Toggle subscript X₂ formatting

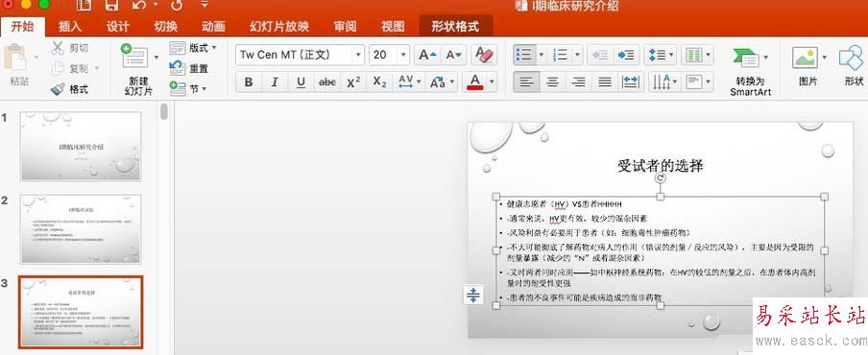pyautogui.click(x=380, y=83)
